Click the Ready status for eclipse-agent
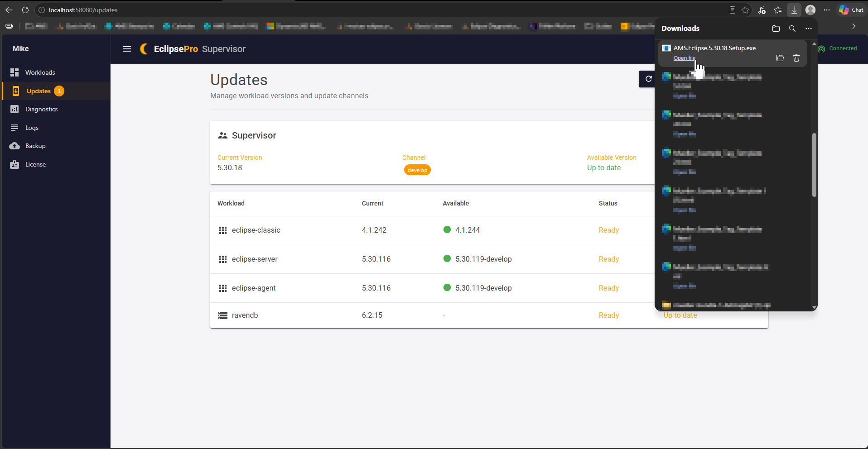 609,288
